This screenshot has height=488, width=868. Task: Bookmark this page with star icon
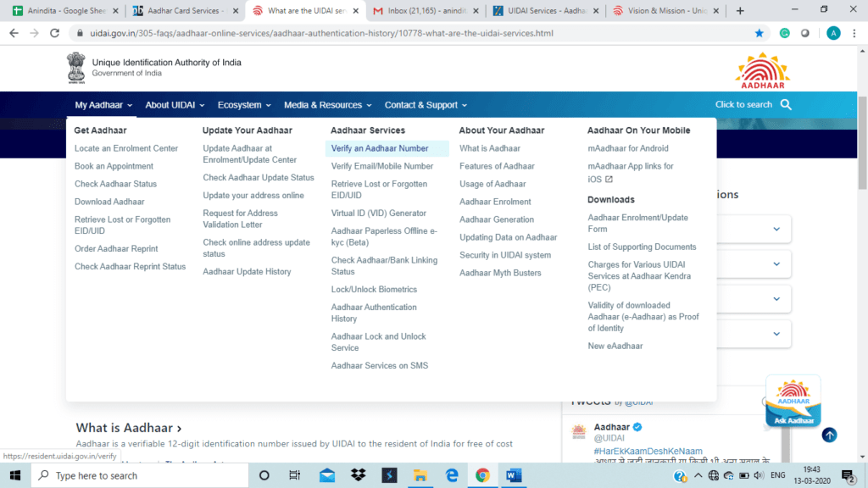759,33
